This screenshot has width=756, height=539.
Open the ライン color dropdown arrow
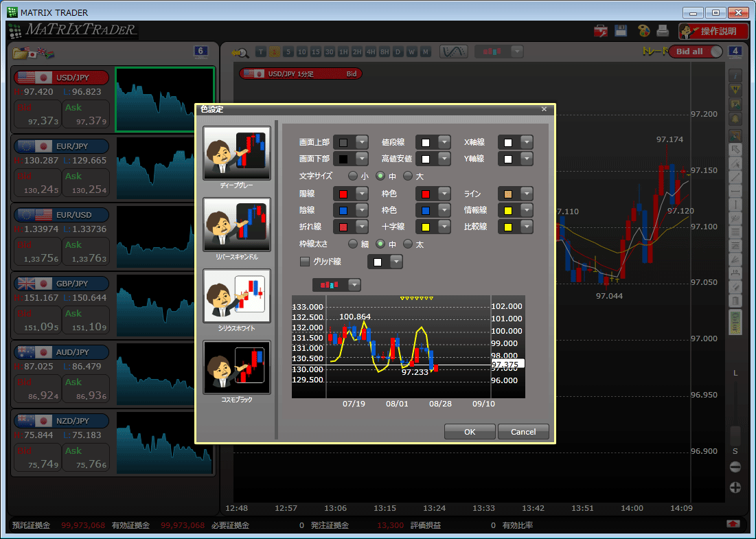click(527, 194)
